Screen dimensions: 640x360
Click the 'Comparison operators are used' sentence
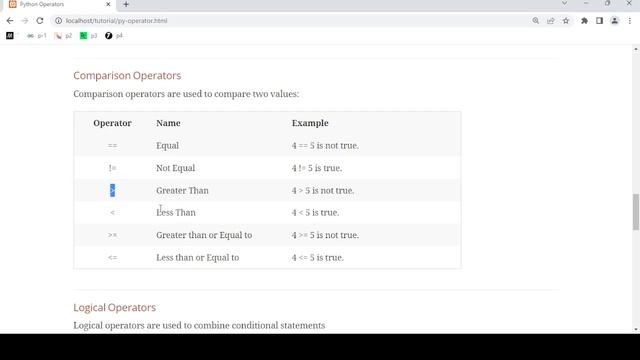tap(186, 94)
